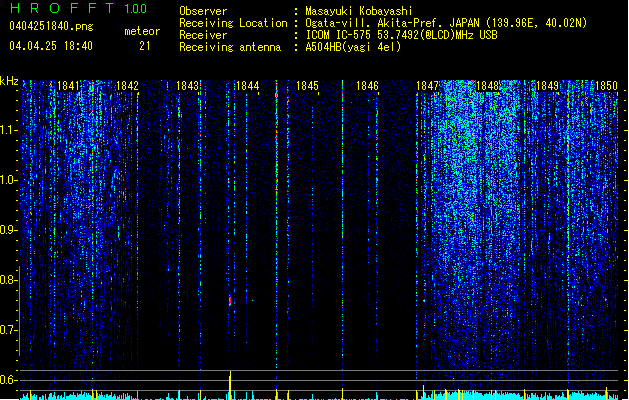Click the Receiving antenna label
This screenshot has height=400, width=629.
pos(230,47)
